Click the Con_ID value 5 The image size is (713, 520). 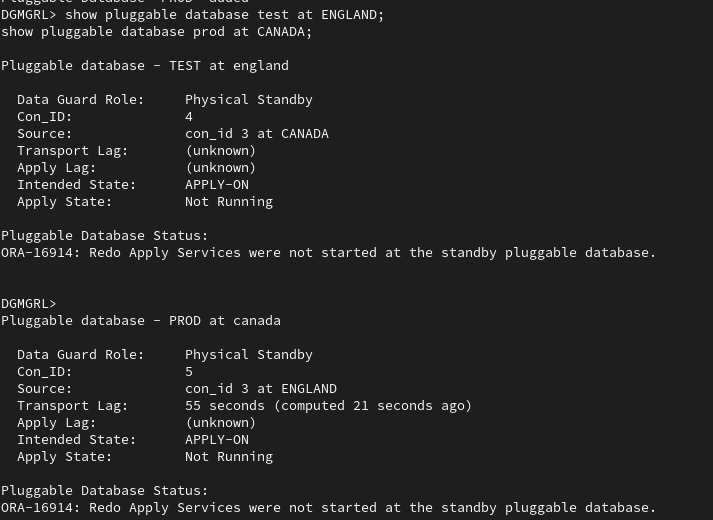pyautogui.click(x=189, y=371)
